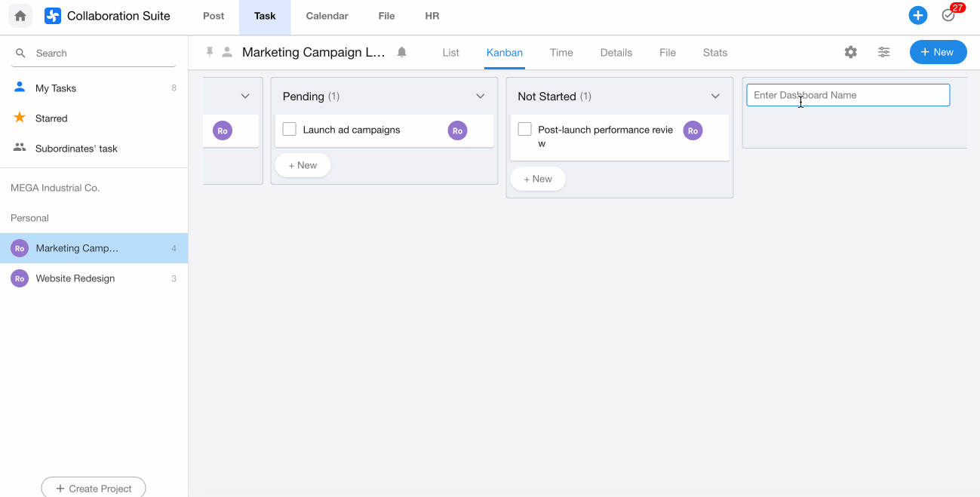Screen dimensions: 980x497
Task: Click the Starred item in sidebar
Action: pos(51,118)
